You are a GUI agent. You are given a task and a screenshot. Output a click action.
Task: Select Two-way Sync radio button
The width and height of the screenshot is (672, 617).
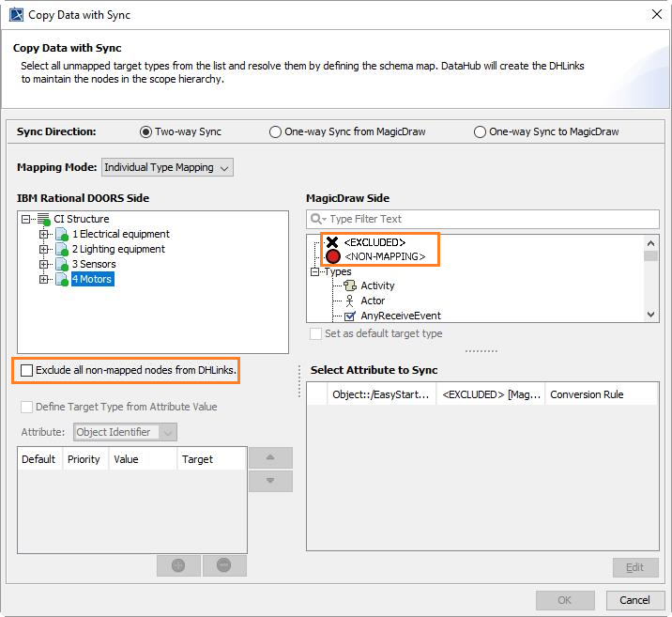click(145, 131)
